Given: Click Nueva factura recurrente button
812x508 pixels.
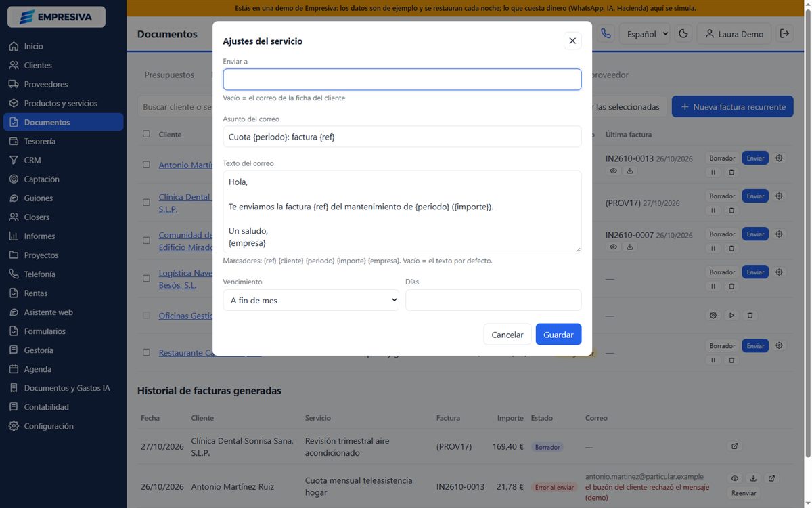Looking at the screenshot, I should pos(733,106).
